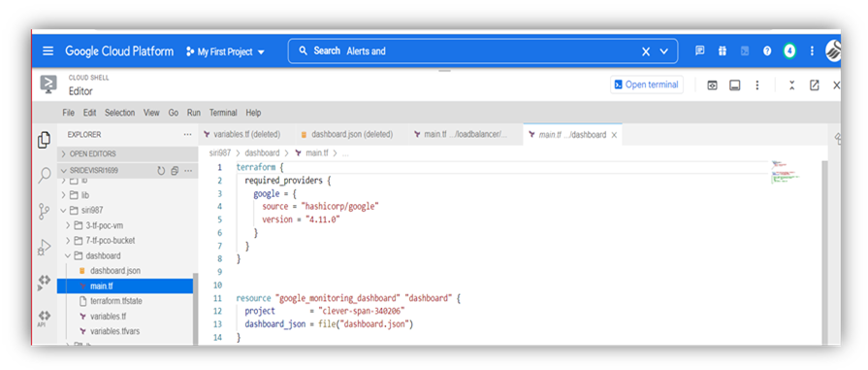The width and height of the screenshot is (868, 370).
Task: Click the line 11 resource declaration
Action: click(x=349, y=298)
